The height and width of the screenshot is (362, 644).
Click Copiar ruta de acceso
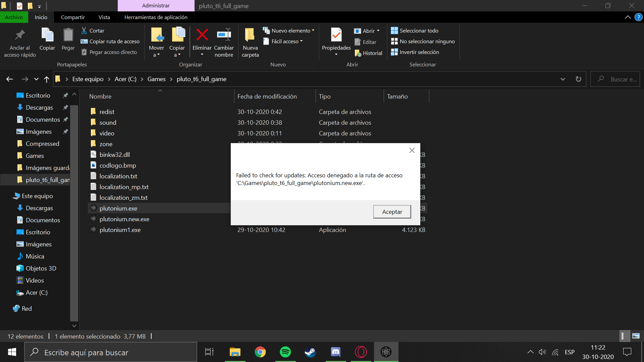point(110,41)
